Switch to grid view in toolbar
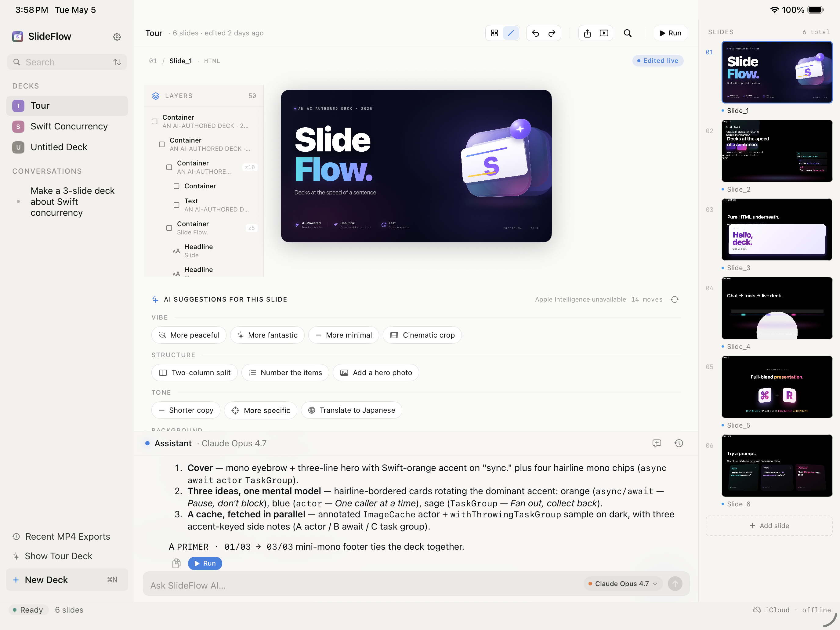The width and height of the screenshot is (840, 630). [494, 33]
